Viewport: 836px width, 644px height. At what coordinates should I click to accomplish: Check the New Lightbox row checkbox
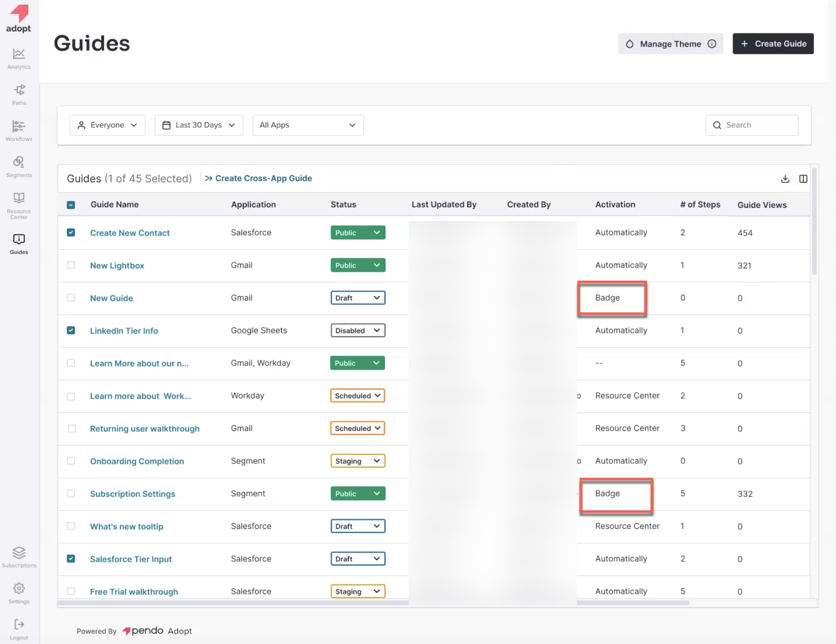pos(71,265)
